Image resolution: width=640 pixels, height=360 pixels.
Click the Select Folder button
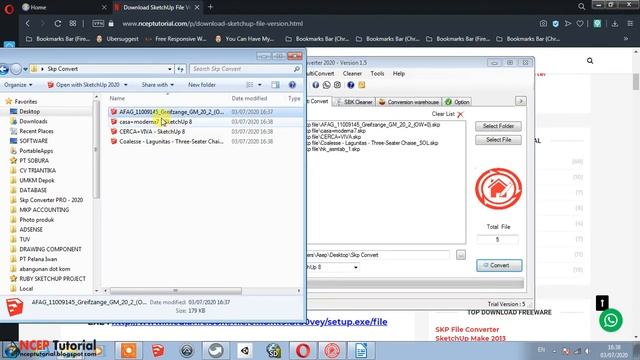coord(498,126)
